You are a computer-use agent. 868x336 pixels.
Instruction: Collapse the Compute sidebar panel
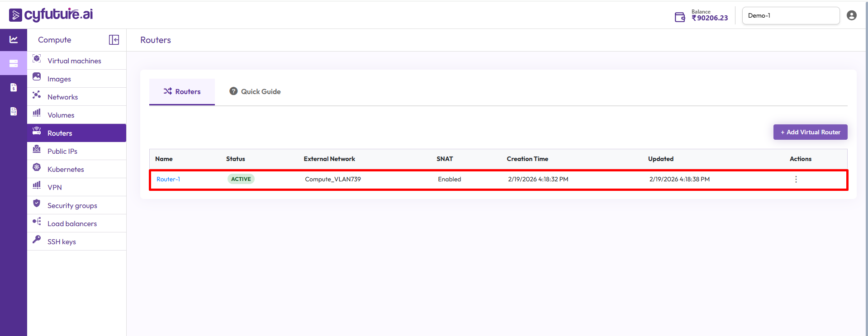(x=114, y=40)
